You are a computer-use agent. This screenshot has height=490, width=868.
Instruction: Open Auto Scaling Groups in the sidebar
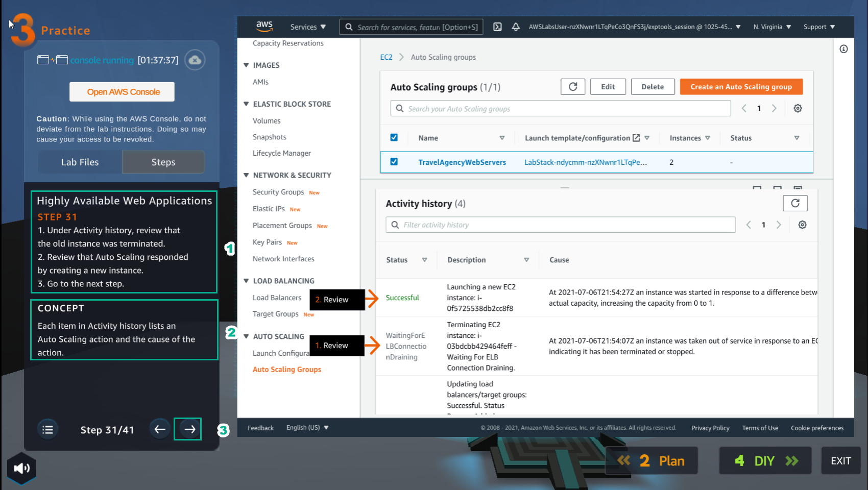[x=287, y=370]
